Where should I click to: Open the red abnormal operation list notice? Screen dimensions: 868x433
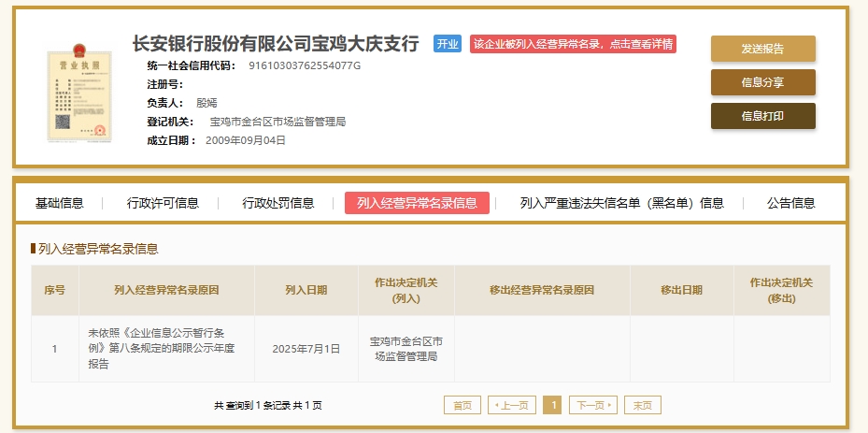click(573, 44)
